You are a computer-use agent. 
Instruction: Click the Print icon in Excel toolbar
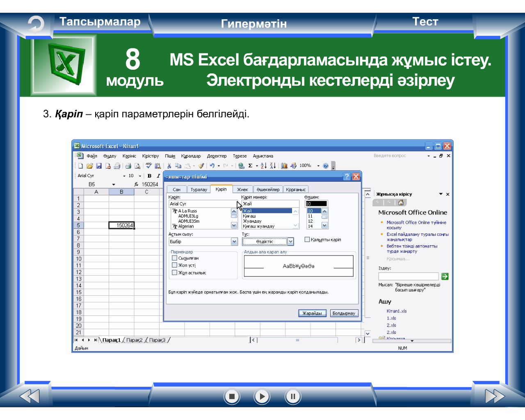tap(128, 166)
